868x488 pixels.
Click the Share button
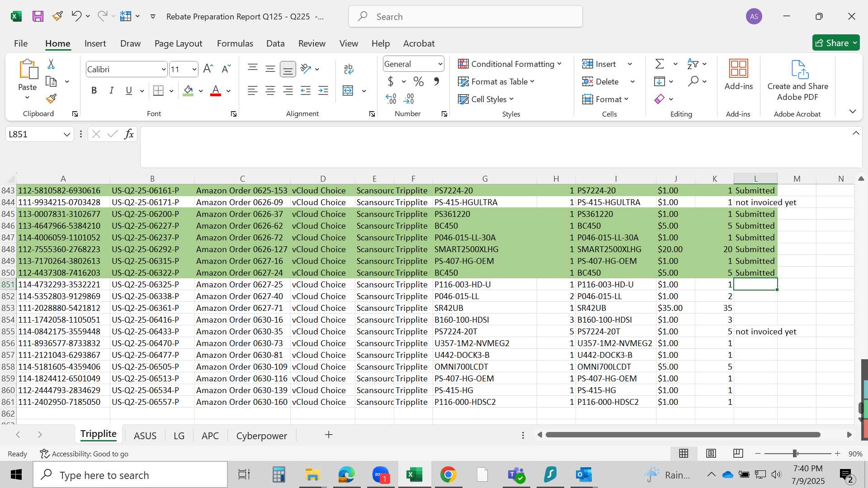pos(835,43)
